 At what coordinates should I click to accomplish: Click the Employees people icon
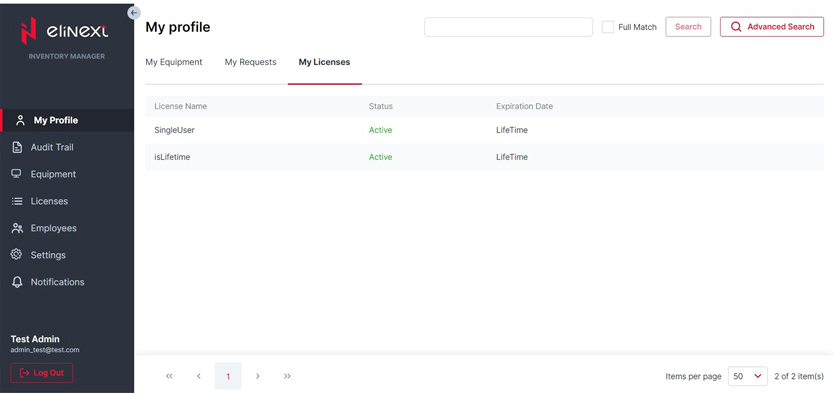coord(17,228)
